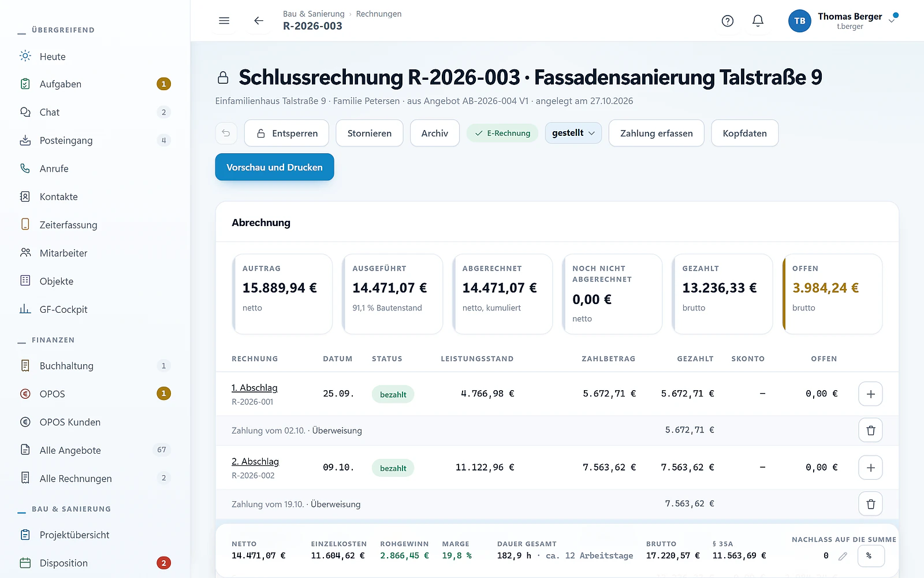Open Disposition in the sidebar
Image resolution: width=924 pixels, height=578 pixels.
point(95,563)
